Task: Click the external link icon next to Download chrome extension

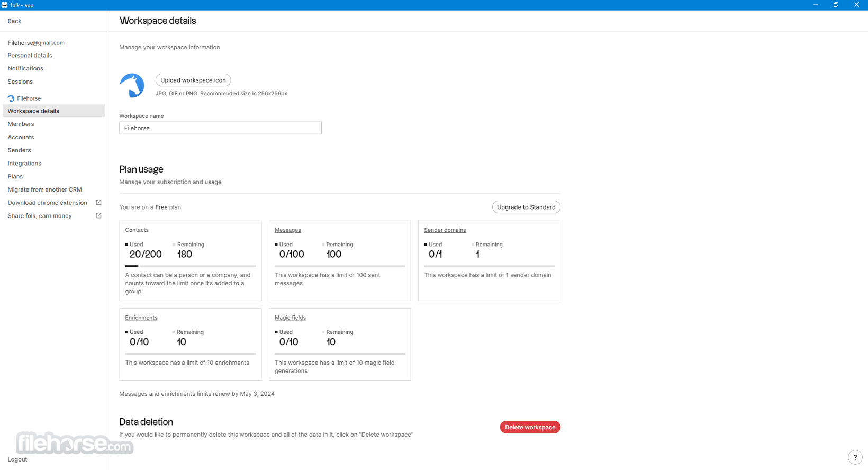Action: 98,203
